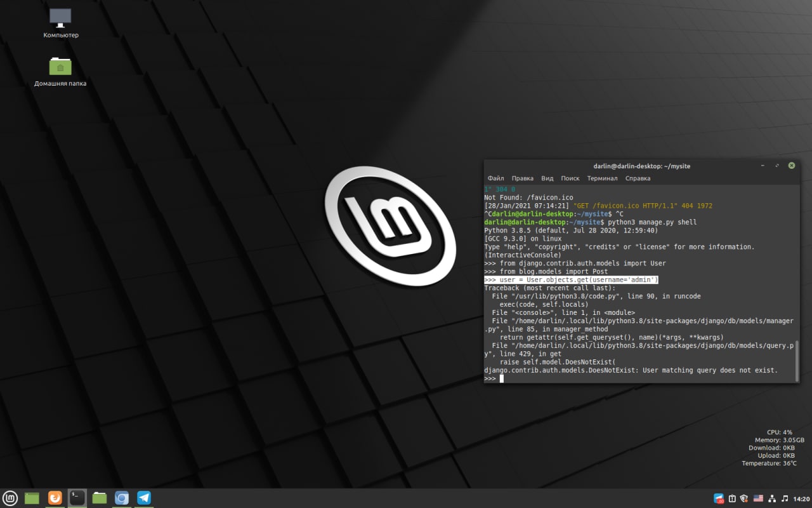Click the terminal title bar text
Image resolution: width=812 pixels, height=508 pixels.
tap(642, 166)
